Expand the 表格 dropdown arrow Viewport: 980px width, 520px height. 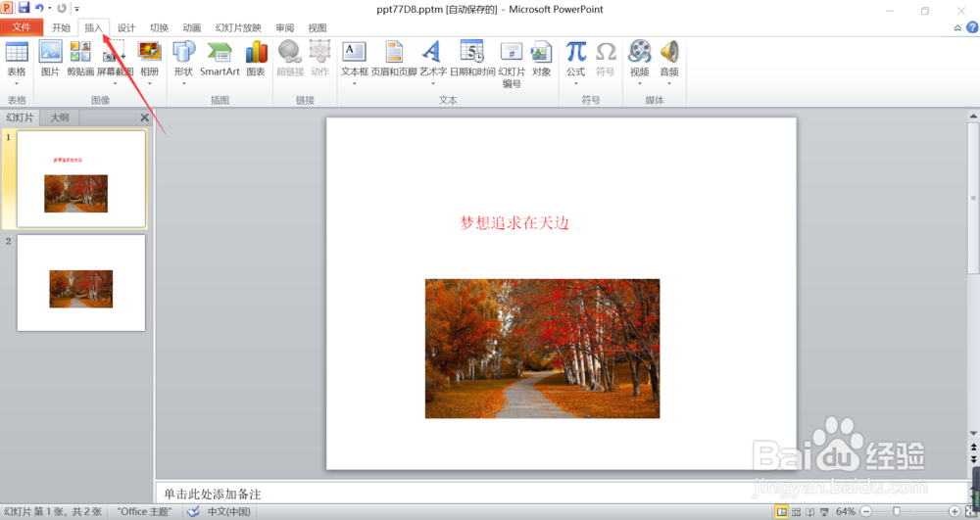click(17, 83)
